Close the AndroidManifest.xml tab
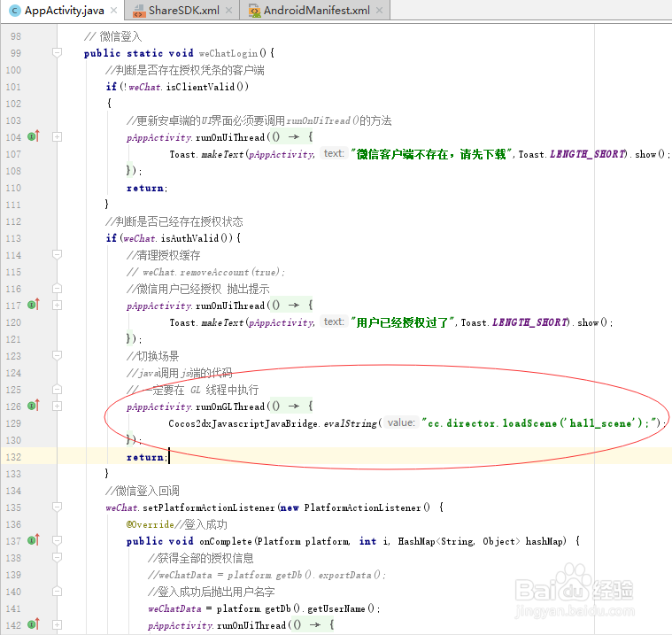 (379, 11)
